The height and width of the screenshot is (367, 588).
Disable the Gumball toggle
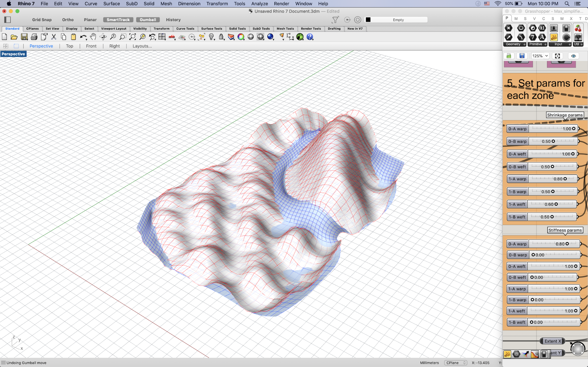click(148, 20)
